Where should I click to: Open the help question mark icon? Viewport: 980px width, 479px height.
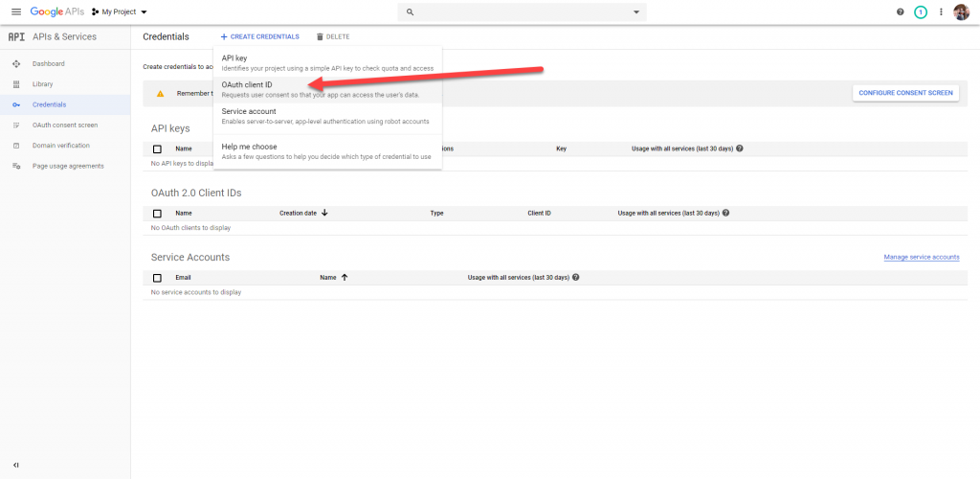[x=900, y=11]
